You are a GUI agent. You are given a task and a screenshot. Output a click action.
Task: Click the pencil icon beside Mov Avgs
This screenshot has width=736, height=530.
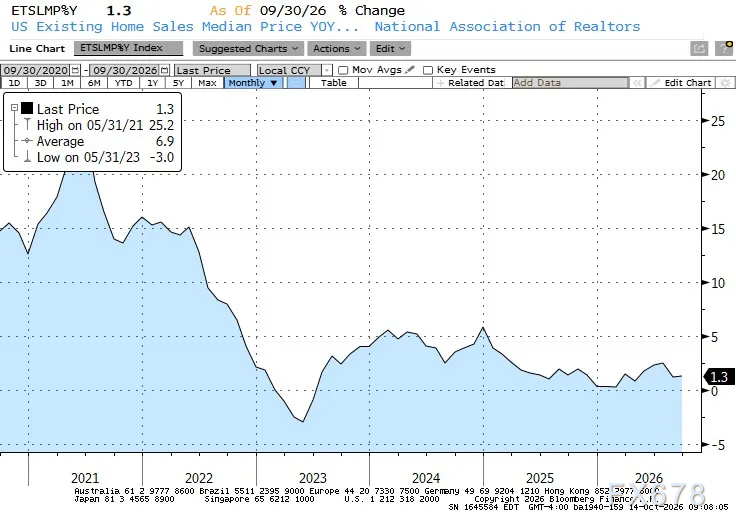coord(410,69)
